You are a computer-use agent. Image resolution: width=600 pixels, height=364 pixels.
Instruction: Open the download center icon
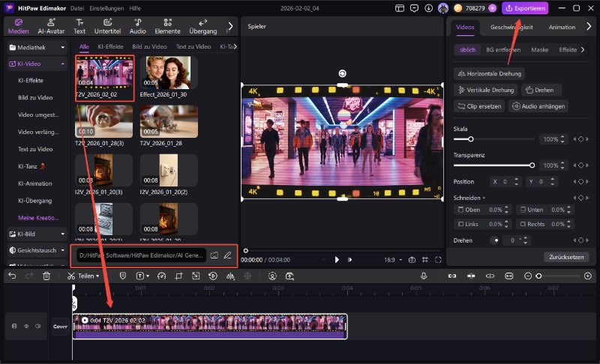click(428, 8)
